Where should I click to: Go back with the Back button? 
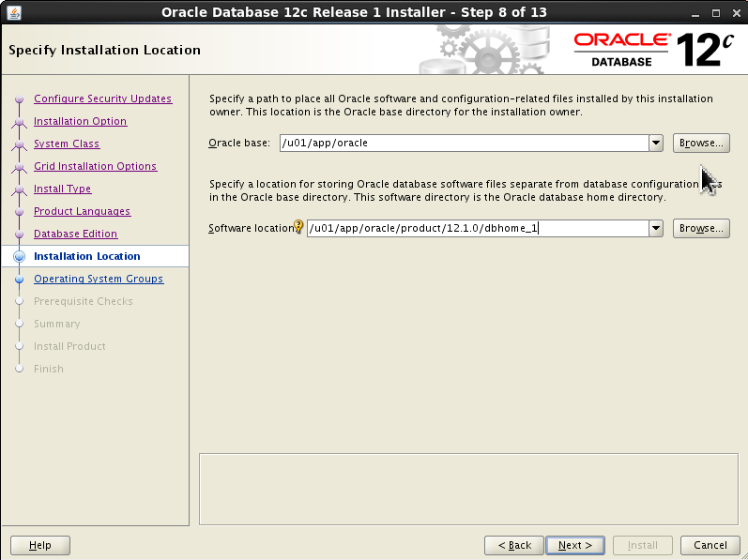513,545
